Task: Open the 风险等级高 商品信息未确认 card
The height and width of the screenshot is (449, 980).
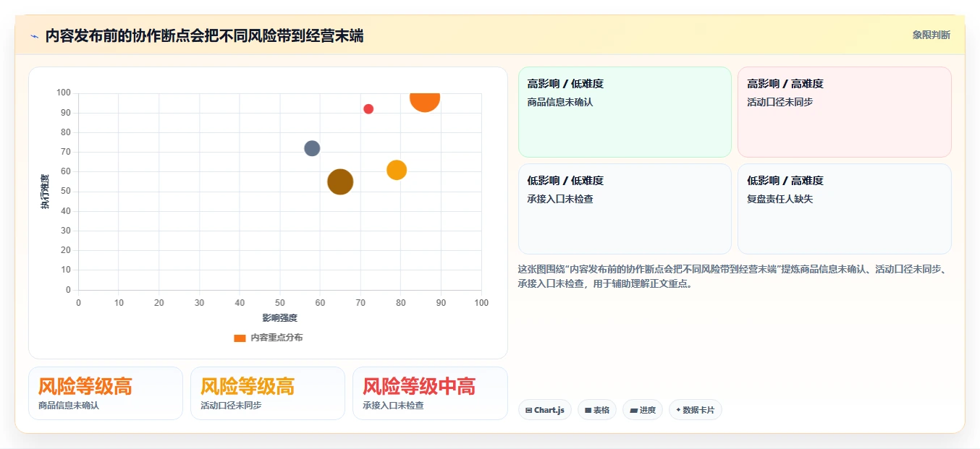Action: click(106, 393)
